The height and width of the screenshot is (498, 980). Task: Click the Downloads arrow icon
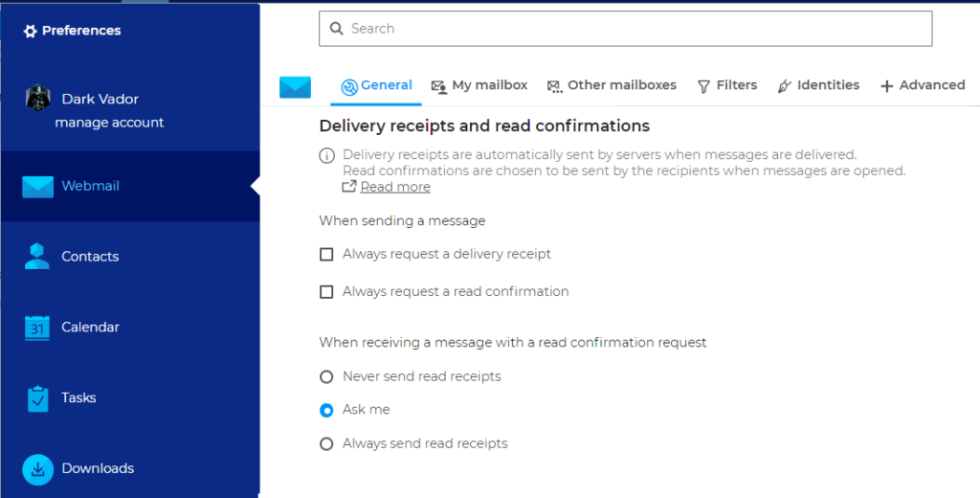37,469
